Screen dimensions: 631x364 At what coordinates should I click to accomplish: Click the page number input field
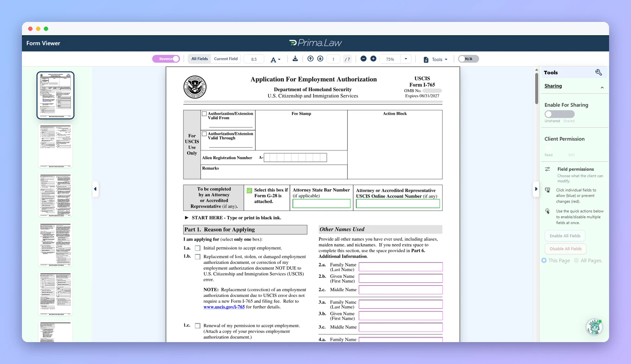click(334, 59)
